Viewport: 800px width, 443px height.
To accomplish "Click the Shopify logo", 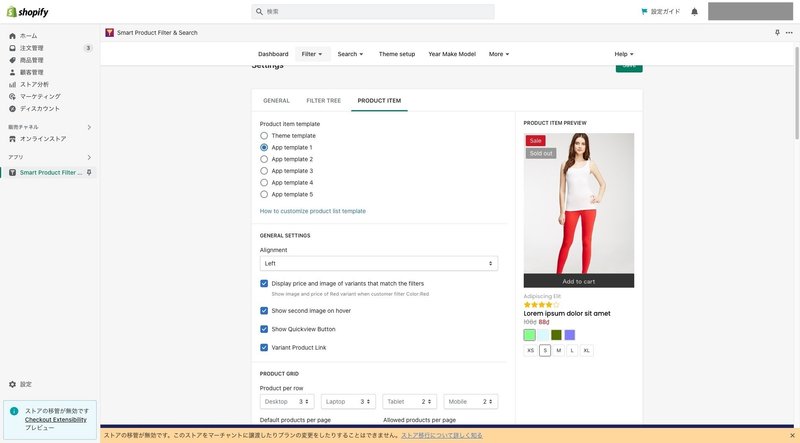I will pos(28,12).
